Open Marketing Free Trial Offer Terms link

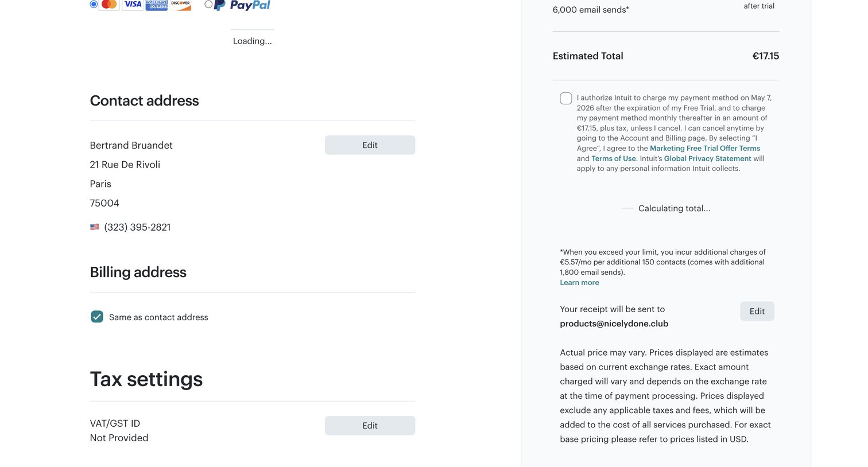[x=705, y=148]
